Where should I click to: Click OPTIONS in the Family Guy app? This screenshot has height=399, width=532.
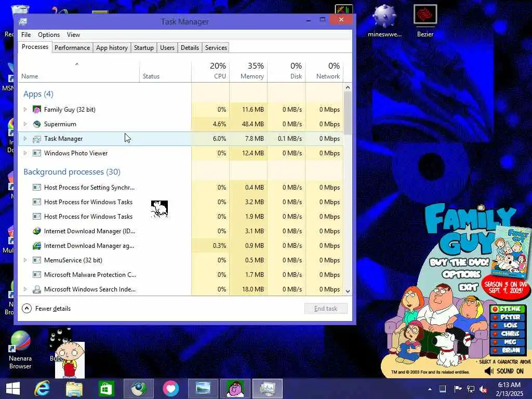[461, 274]
